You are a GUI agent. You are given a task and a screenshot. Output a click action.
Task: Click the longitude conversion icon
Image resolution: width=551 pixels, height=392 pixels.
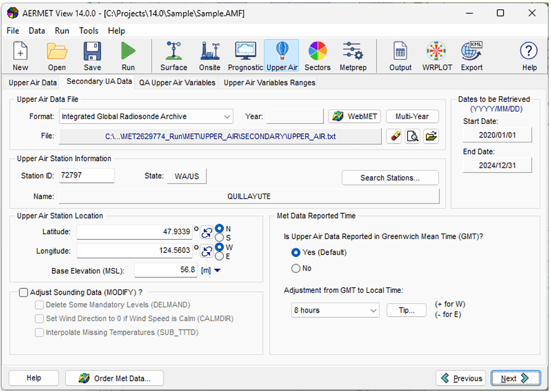click(x=206, y=251)
